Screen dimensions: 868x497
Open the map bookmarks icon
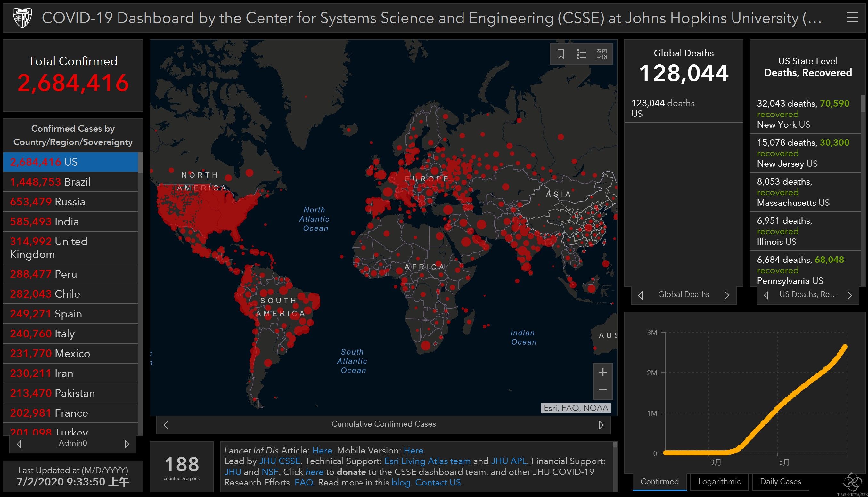561,54
